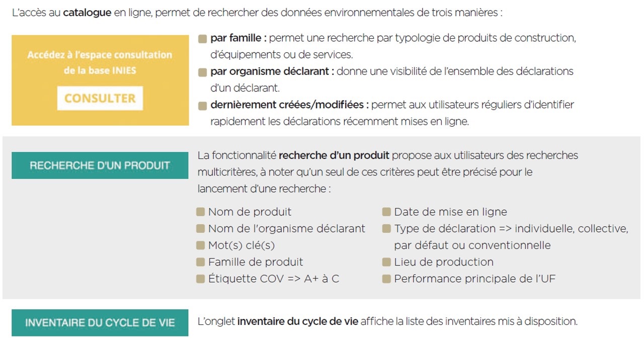Click the bold 'recherche d'un produit' text
Screen dimensions: 644x340
point(335,155)
